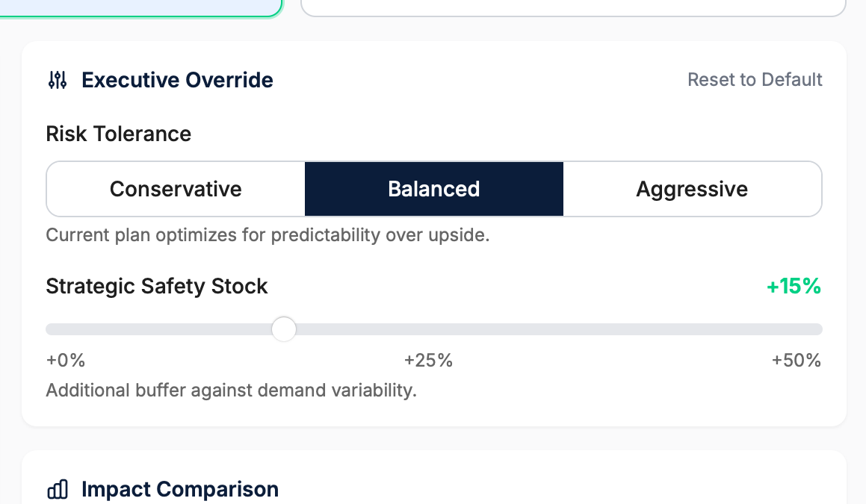Click the Strategic Safety Stock label
This screenshot has width=866, height=504.
(156, 286)
